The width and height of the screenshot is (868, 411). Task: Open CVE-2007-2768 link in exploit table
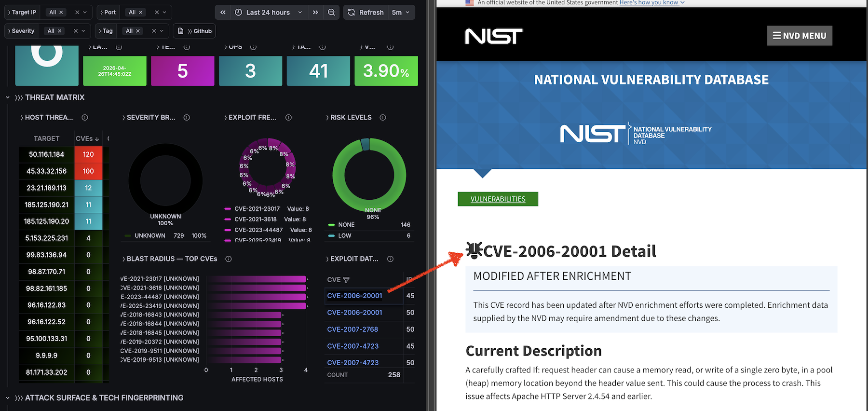tap(353, 329)
